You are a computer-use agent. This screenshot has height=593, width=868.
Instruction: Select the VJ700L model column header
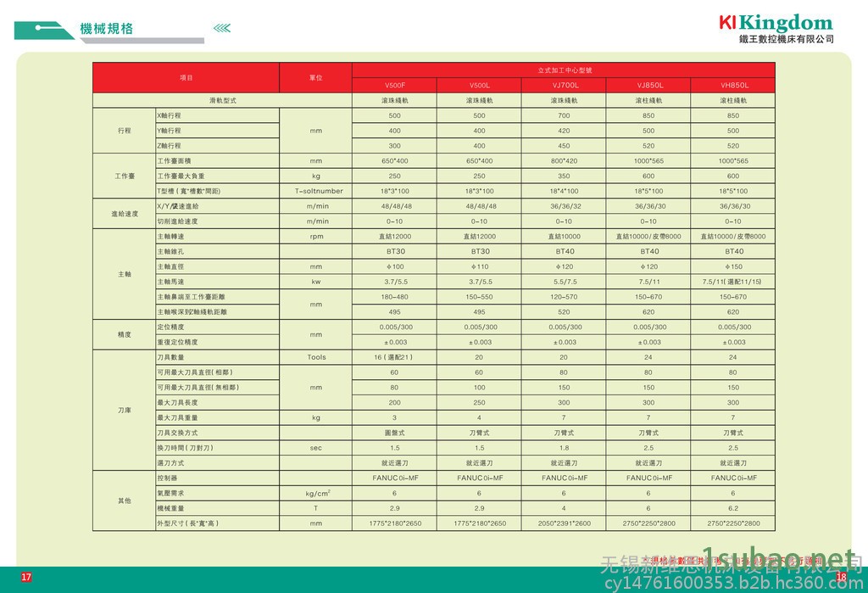pos(564,86)
